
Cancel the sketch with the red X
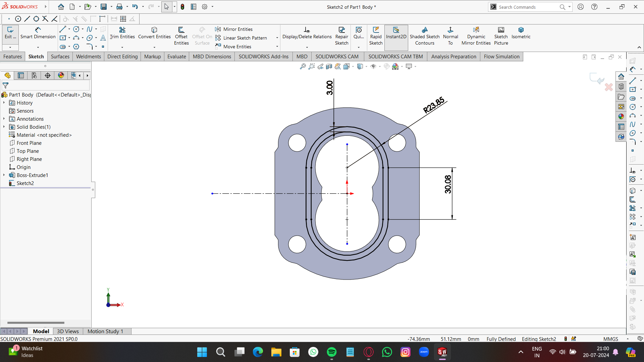[x=608, y=87]
